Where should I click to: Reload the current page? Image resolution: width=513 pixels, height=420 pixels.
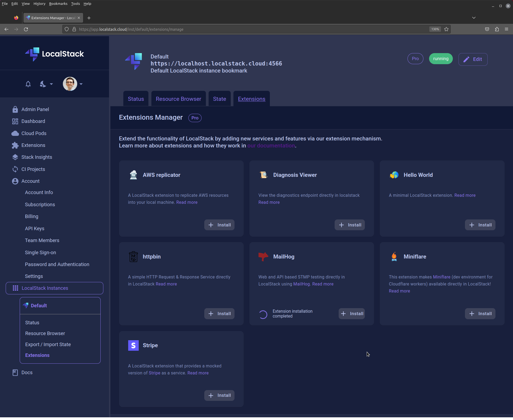point(26,29)
